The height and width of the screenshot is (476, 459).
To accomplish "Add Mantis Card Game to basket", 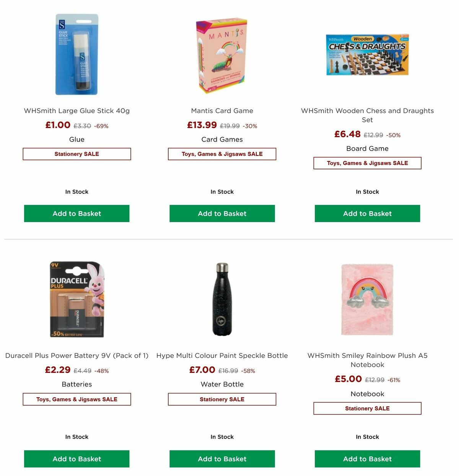I will (x=222, y=213).
